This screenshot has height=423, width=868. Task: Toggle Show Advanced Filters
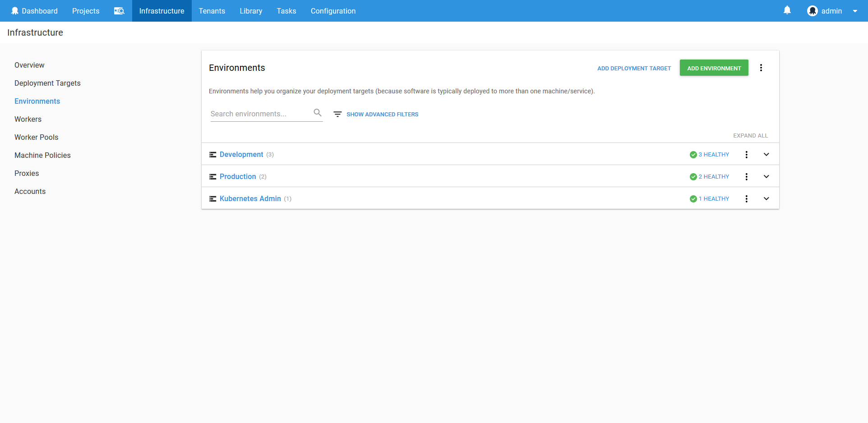click(382, 114)
